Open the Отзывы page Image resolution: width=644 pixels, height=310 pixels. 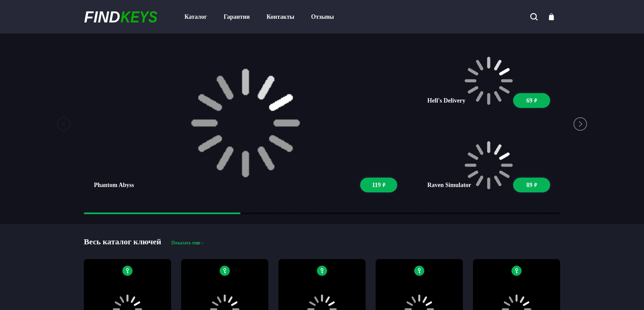(322, 17)
